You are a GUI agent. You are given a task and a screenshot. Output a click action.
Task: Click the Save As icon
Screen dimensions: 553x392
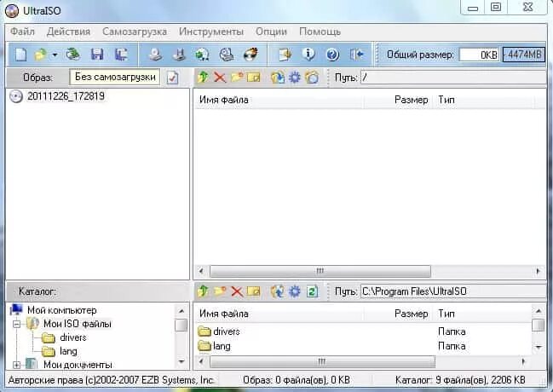tap(121, 55)
